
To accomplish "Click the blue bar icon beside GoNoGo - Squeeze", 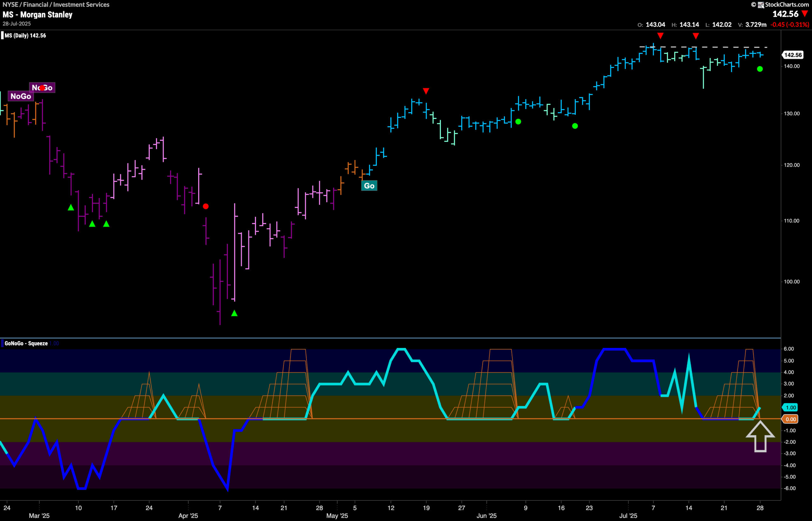I will click(x=2, y=344).
